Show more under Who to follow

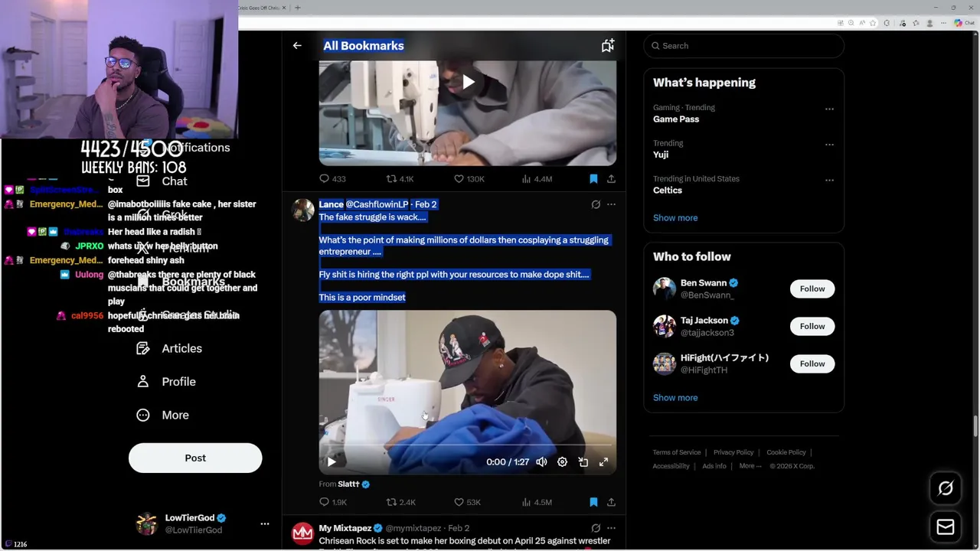675,398
